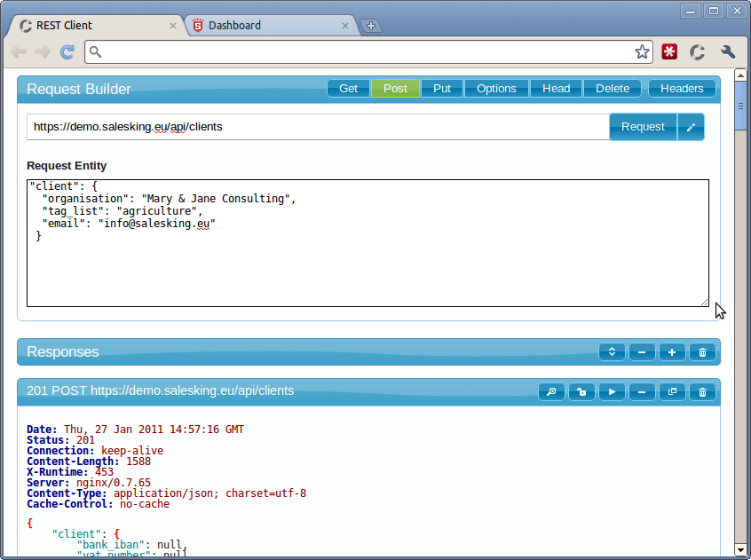Viewport: 751px width, 560px height.
Task: Click the 201 POST response header title
Action: (x=160, y=390)
